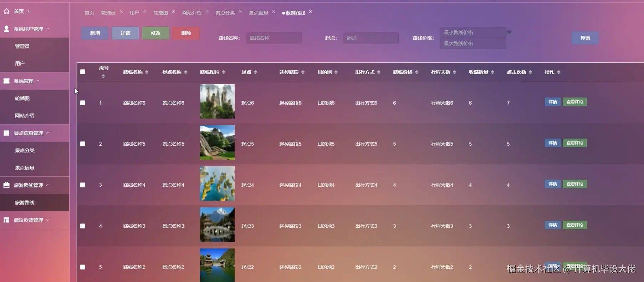
Task: Close the 管理员 tab
Action: tap(121, 11)
